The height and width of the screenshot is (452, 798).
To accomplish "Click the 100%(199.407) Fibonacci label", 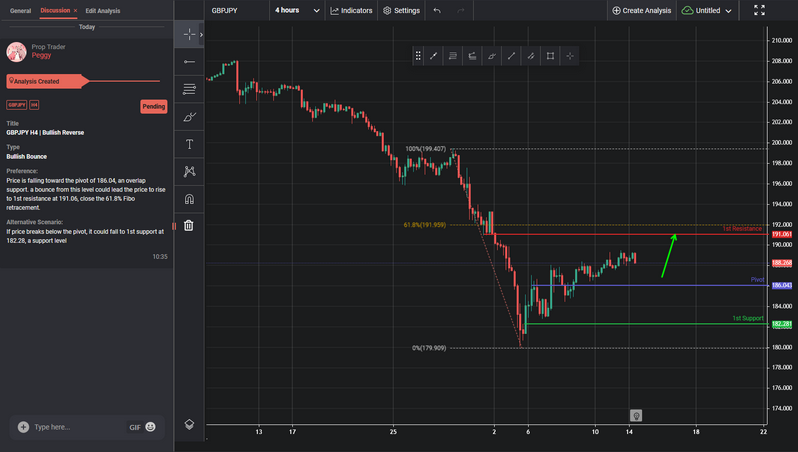I will 425,149.
